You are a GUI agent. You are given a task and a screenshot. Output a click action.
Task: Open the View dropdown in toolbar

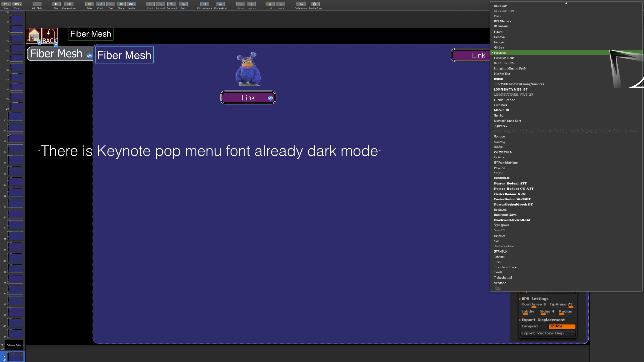pos(6,4)
